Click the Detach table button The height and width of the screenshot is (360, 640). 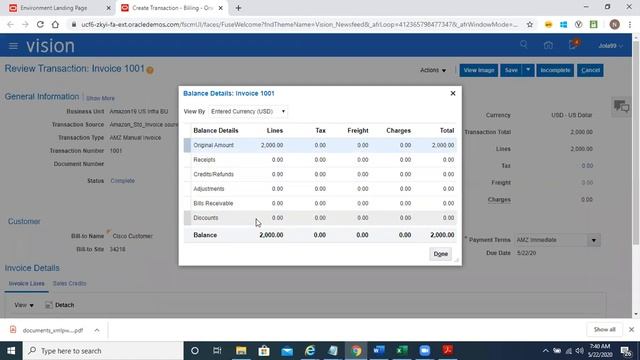[60, 305]
